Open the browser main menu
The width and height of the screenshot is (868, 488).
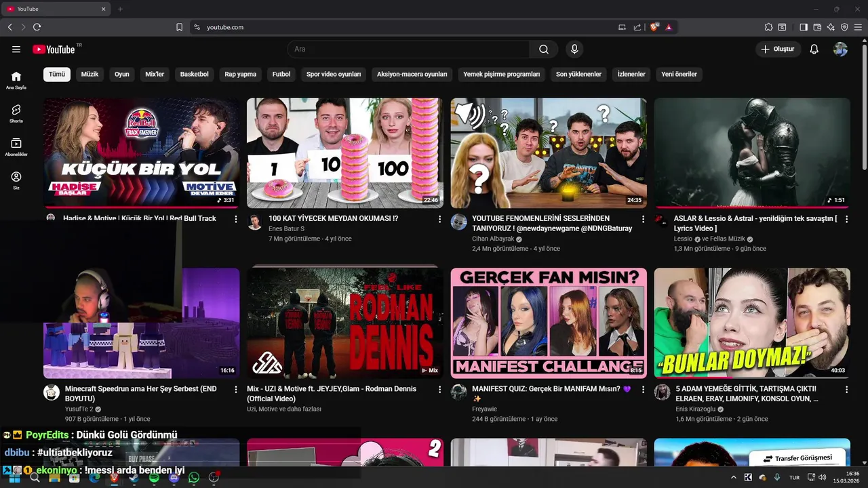pyautogui.click(x=859, y=27)
